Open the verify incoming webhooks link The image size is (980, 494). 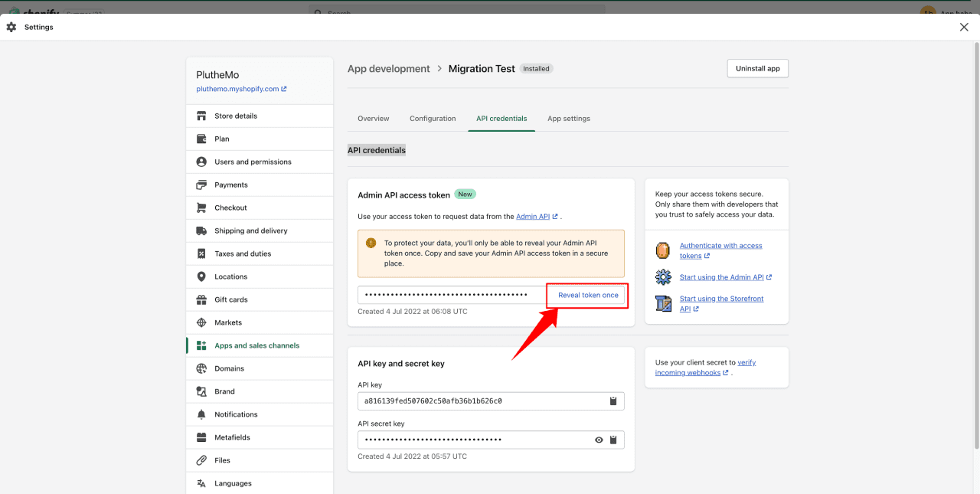(705, 368)
